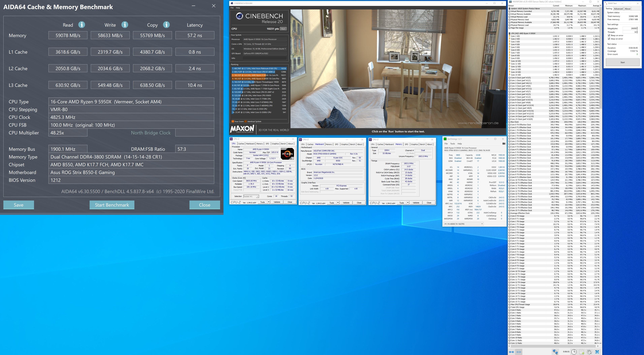Viewport: 644px width, 355px height.
Task: Click the Threads spinner arrows in RAM Test
Action: [637, 32]
